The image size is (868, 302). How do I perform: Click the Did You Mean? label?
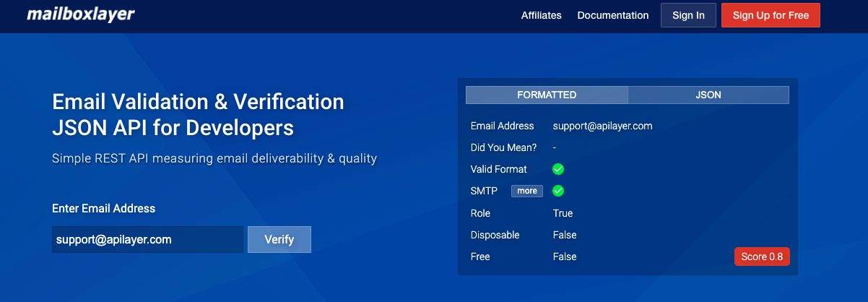[x=504, y=147]
